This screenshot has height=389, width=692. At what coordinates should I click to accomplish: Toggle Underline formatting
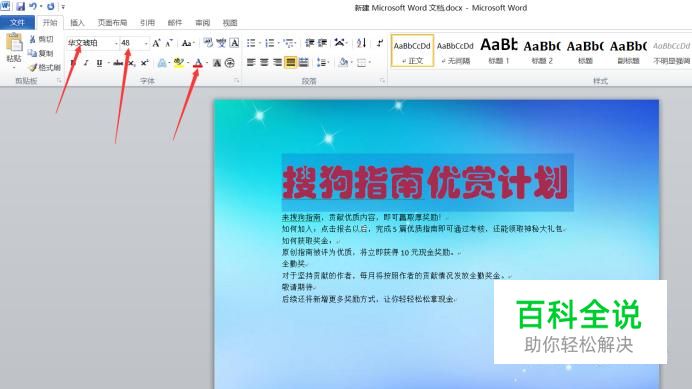pyautogui.click(x=99, y=63)
